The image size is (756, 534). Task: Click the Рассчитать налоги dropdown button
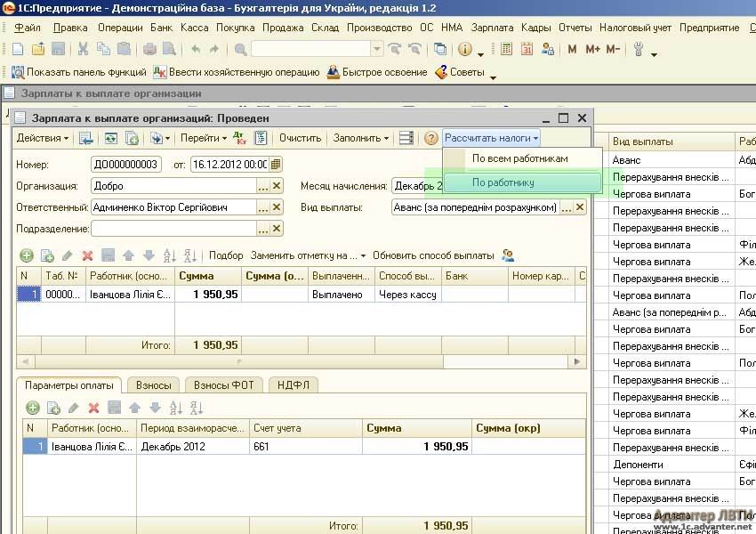(x=491, y=138)
